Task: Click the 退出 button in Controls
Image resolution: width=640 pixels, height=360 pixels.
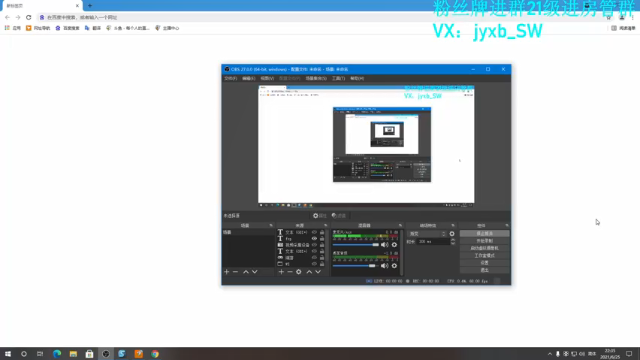Action: tap(484, 270)
